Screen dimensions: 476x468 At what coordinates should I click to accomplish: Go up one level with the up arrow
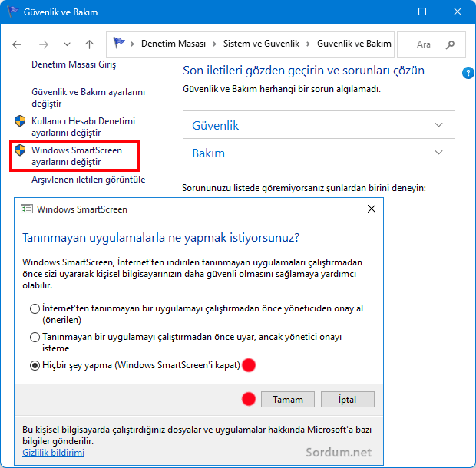pos(89,44)
